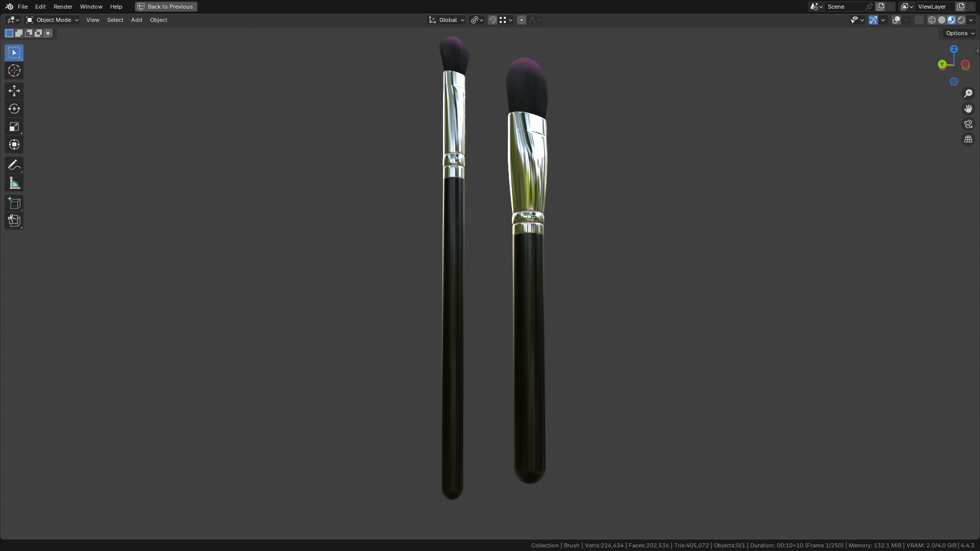Open the scene browse dropdown
Viewport: 980px width, 551px height.
(816, 7)
